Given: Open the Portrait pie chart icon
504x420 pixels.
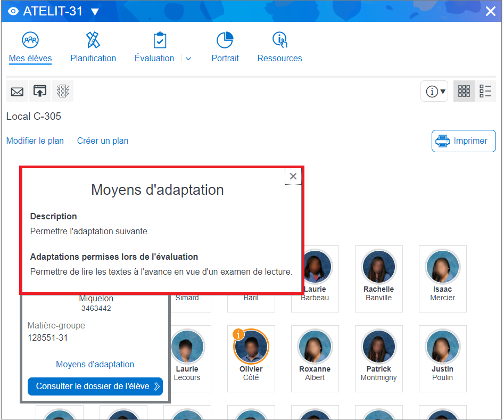Looking at the screenshot, I should click(x=225, y=40).
